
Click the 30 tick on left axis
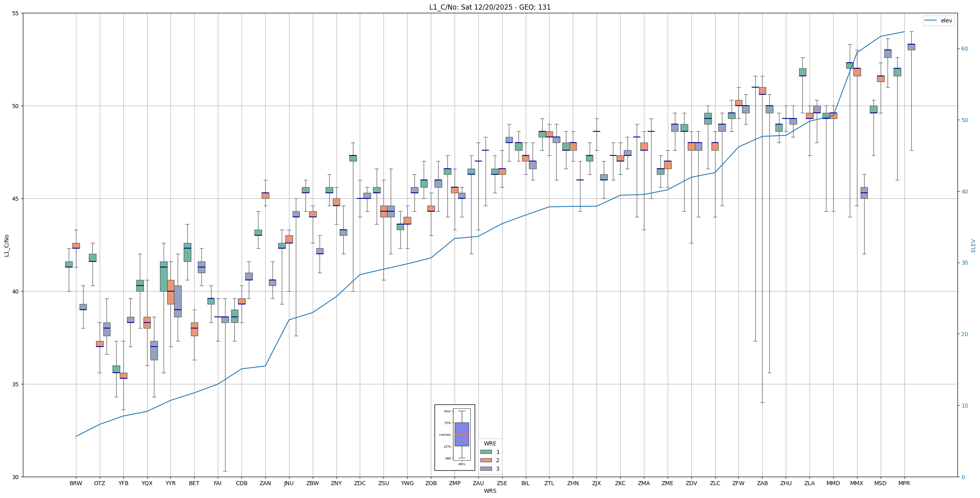[x=16, y=477]
